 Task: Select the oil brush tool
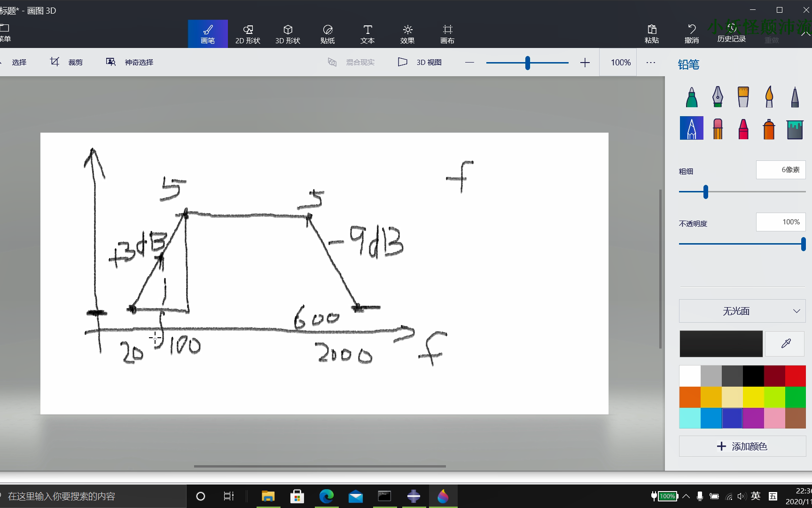[743, 97]
